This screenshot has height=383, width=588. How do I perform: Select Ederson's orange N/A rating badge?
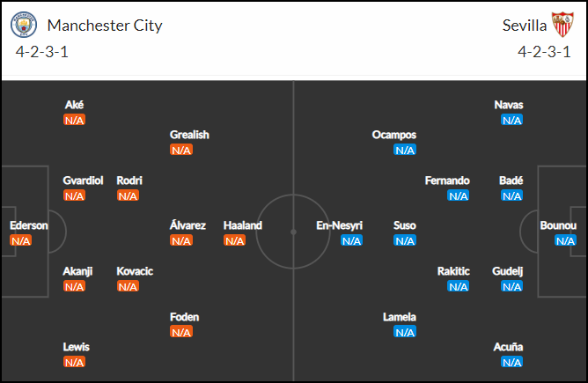(x=20, y=240)
